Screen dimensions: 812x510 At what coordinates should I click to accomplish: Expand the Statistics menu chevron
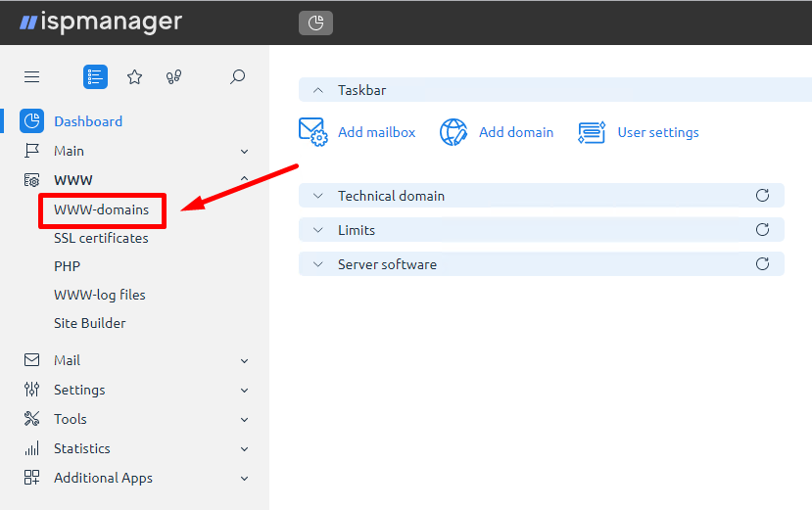pyautogui.click(x=245, y=449)
